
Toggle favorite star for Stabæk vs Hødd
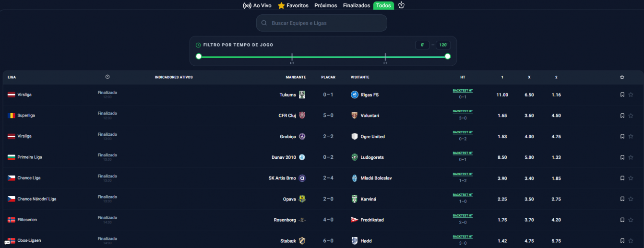pos(631,241)
